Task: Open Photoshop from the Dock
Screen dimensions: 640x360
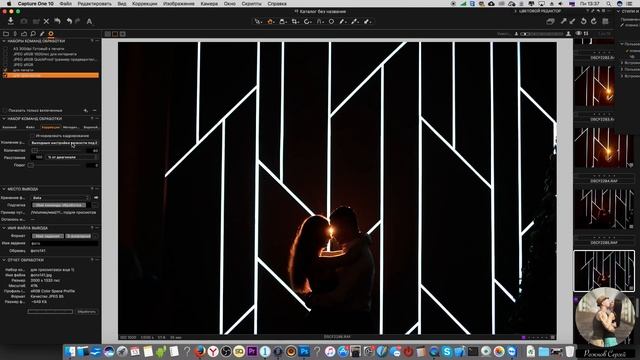Action: [304, 351]
